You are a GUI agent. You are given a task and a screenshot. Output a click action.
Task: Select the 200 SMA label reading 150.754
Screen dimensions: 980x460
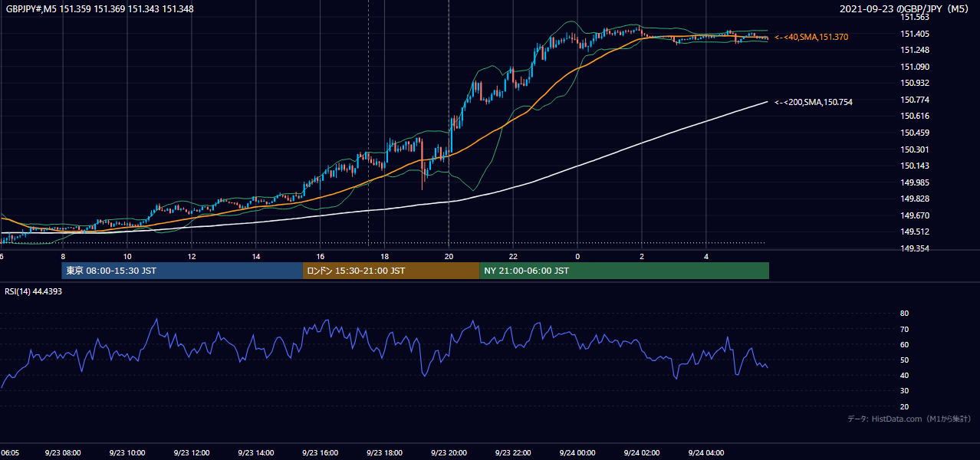[814, 102]
